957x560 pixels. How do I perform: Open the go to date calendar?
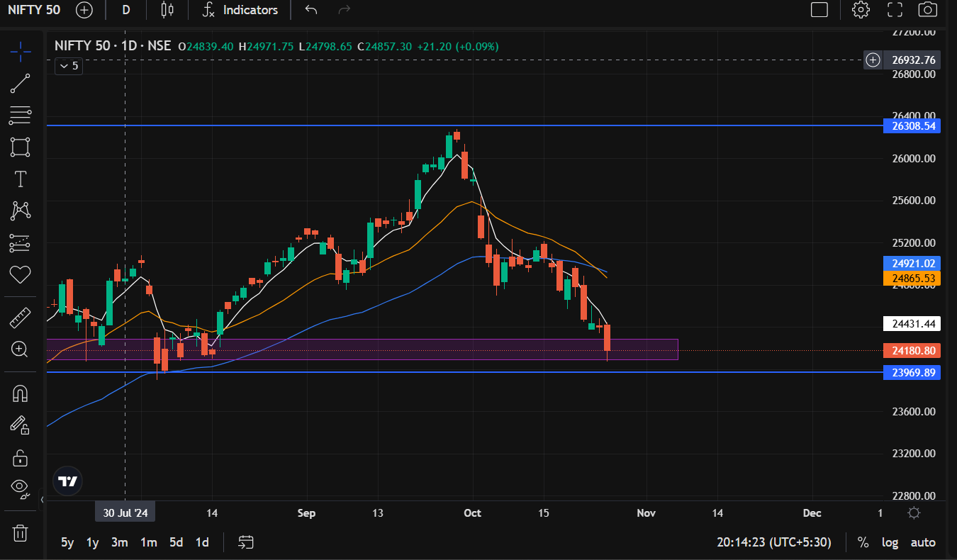(x=246, y=542)
